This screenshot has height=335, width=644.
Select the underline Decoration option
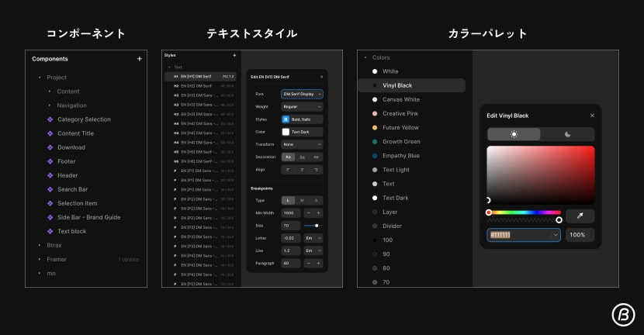point(302,157)
